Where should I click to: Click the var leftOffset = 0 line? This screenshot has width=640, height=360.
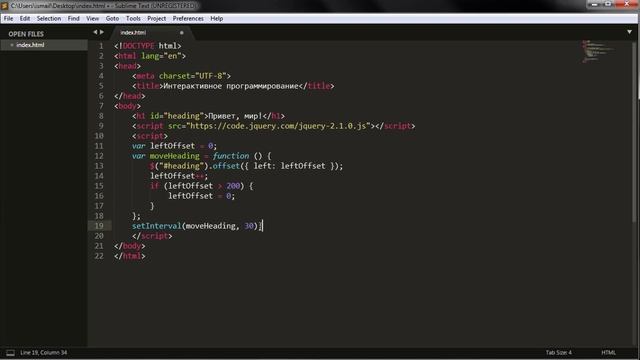point(174,146)
